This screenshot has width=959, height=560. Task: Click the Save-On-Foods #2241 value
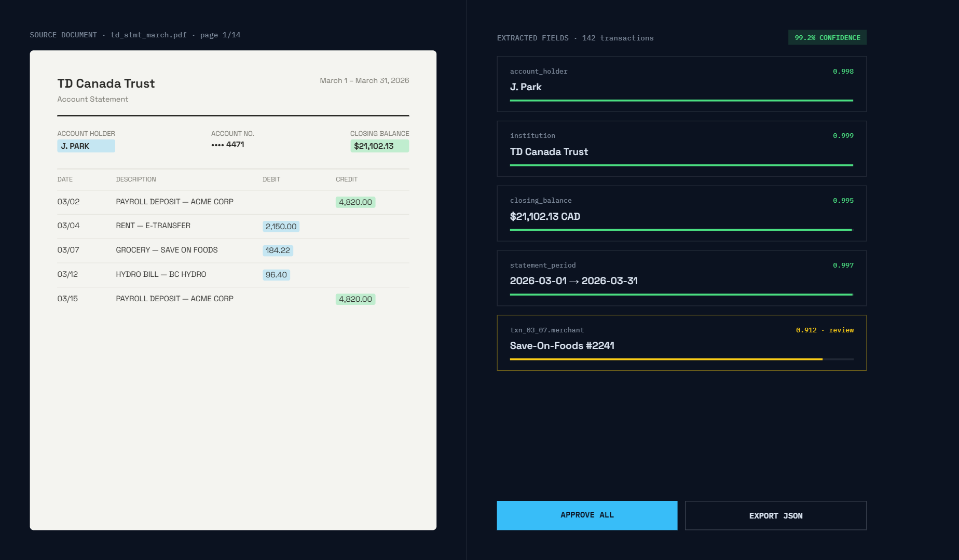point(562,346)
